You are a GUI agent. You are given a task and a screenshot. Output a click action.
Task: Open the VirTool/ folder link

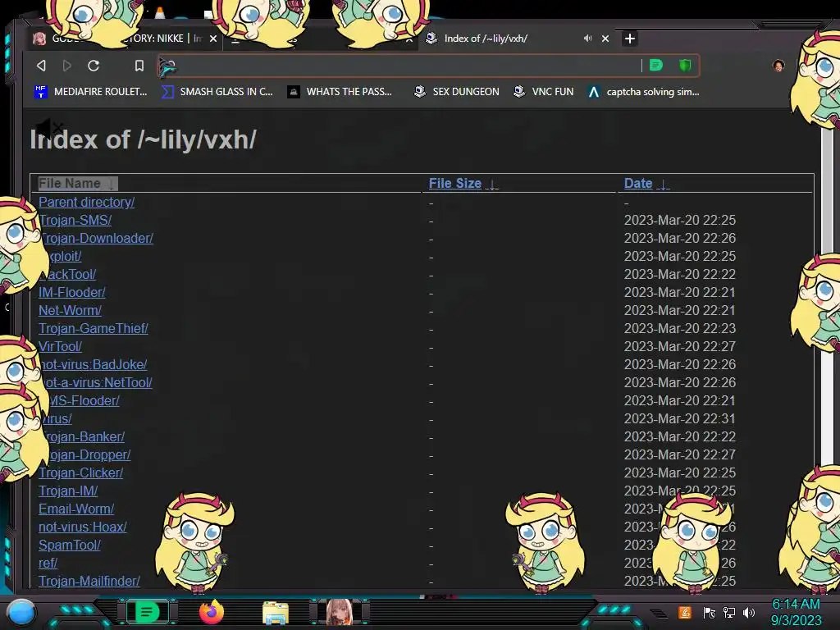click(x=60, y=347)
